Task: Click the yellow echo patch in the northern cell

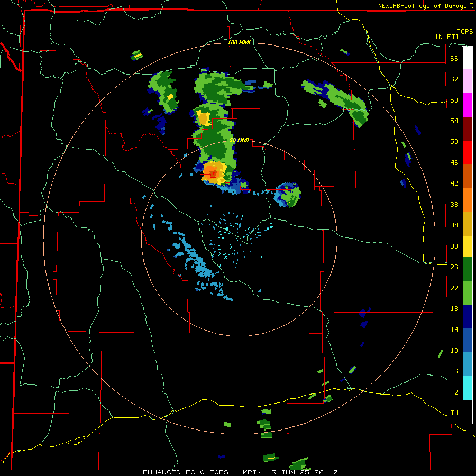Action: [203, 118]
